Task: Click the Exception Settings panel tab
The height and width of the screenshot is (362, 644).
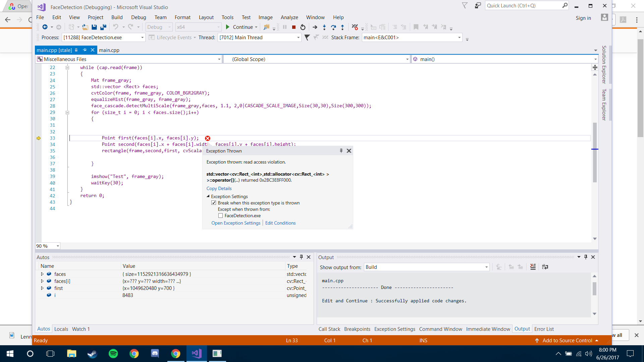Action: pyautogui.click(x=394, y=329)
